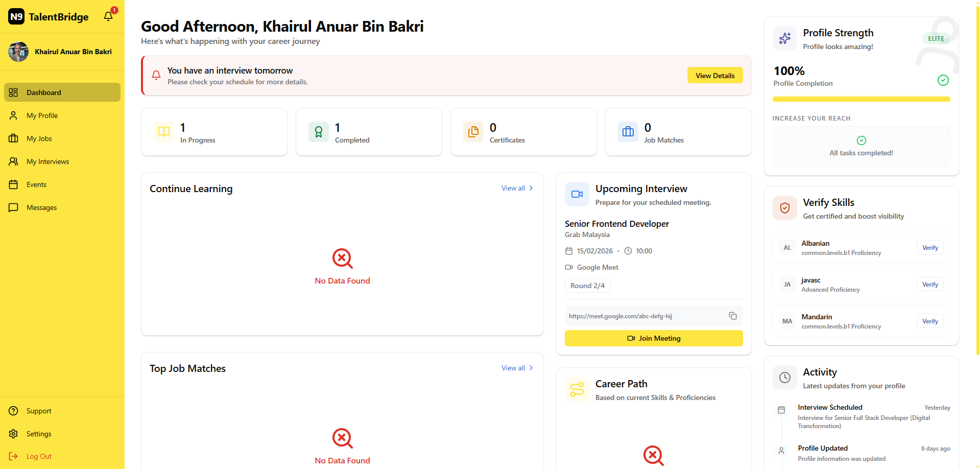Image resolution: width=980 pixels, height=469 pixels.
Task: Join the Google Meet meeting
Action: (x=654, y=338)
